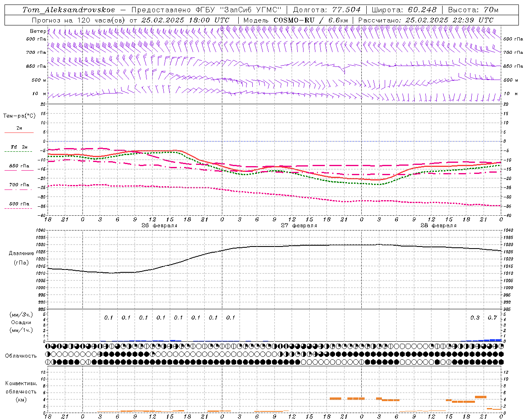The width and height of the screenshot is (525, 420).
Task: Click the 500 м wind level label on left axis
Action: click(x=39, y=80)
